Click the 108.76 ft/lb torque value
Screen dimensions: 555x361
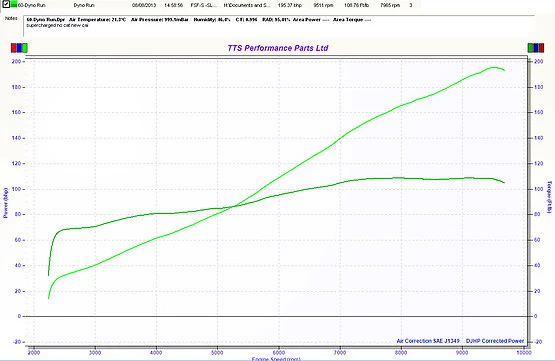(x=356, y=5)
